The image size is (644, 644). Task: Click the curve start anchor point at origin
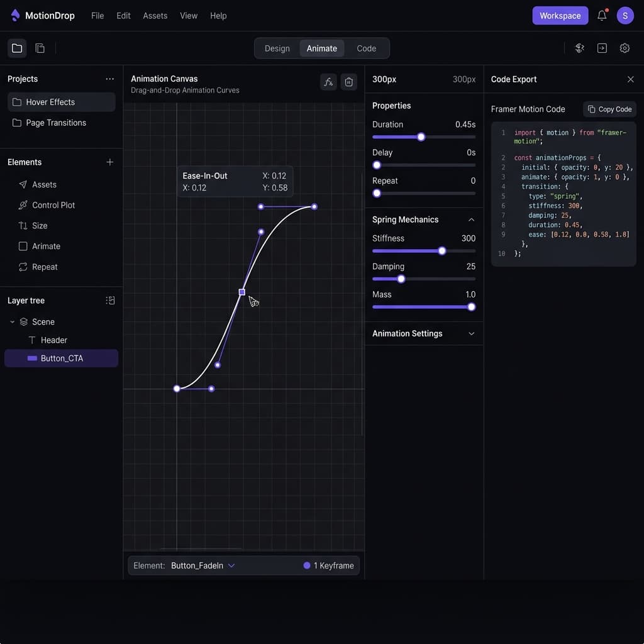(177, 389)
